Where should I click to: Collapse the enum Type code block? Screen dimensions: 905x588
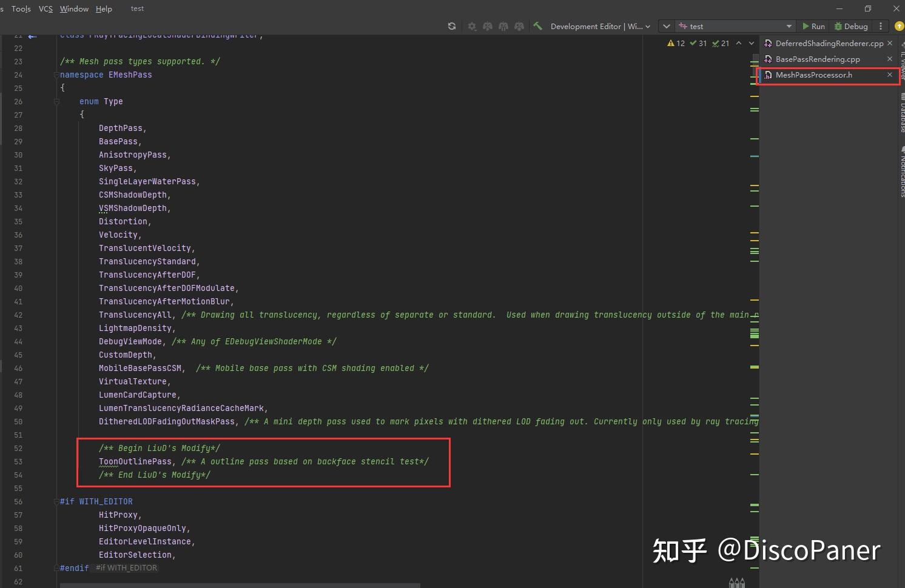(x=56, y=101)
